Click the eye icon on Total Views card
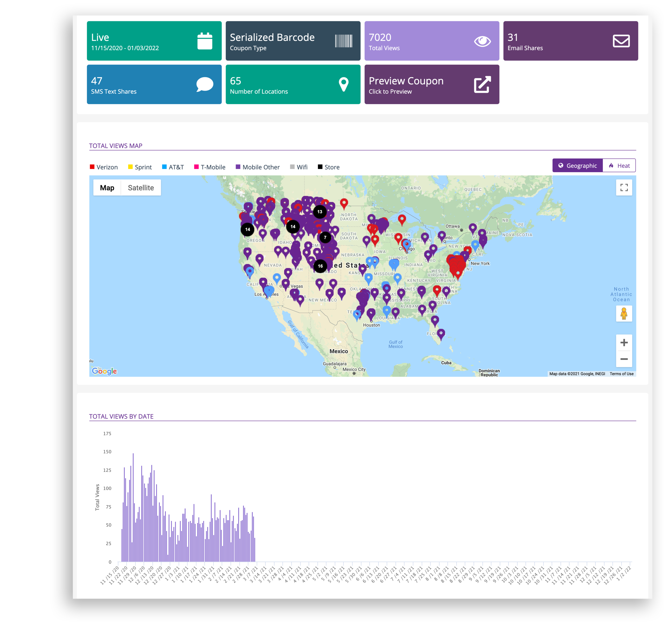Image resolution: width=664 pixels, height=644 pixels. click(x=482, y=41)
